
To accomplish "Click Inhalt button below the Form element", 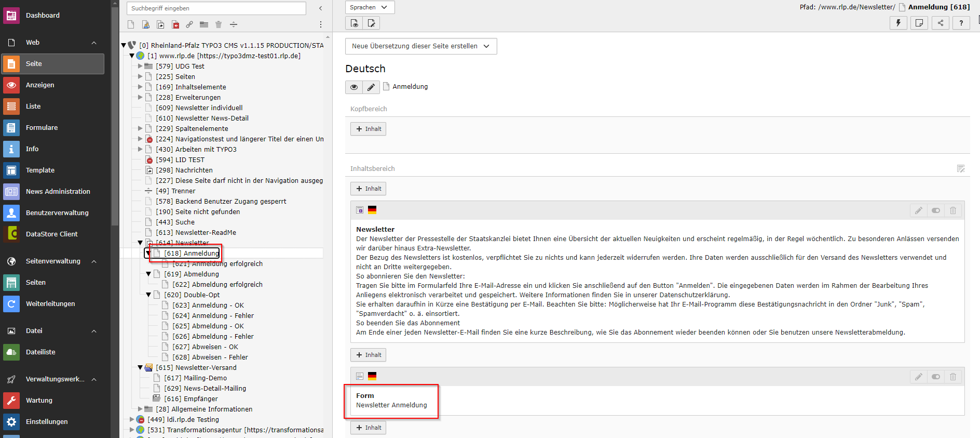I will [x=368, y=428].
